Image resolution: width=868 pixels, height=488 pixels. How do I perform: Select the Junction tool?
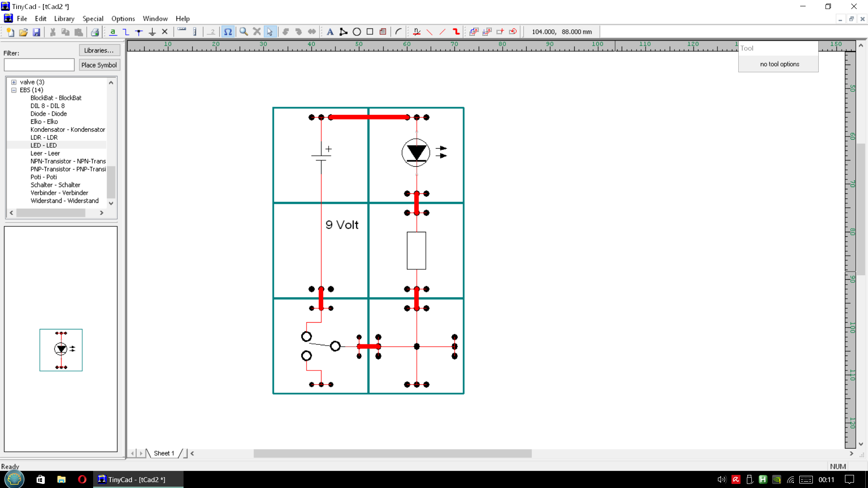point(139,32)
